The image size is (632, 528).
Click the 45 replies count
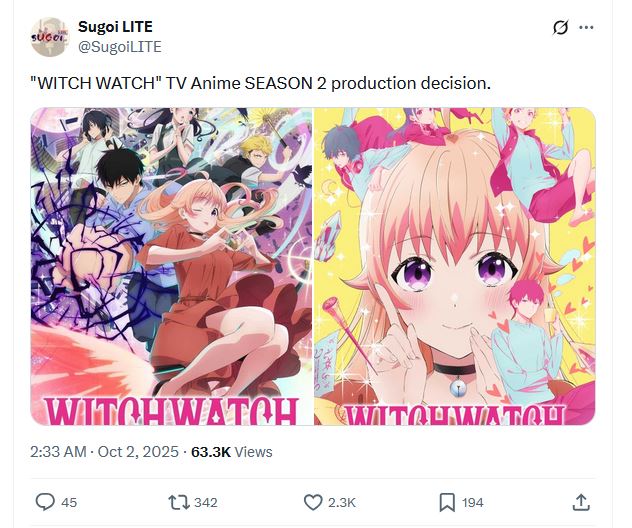[x=69, y=502]
